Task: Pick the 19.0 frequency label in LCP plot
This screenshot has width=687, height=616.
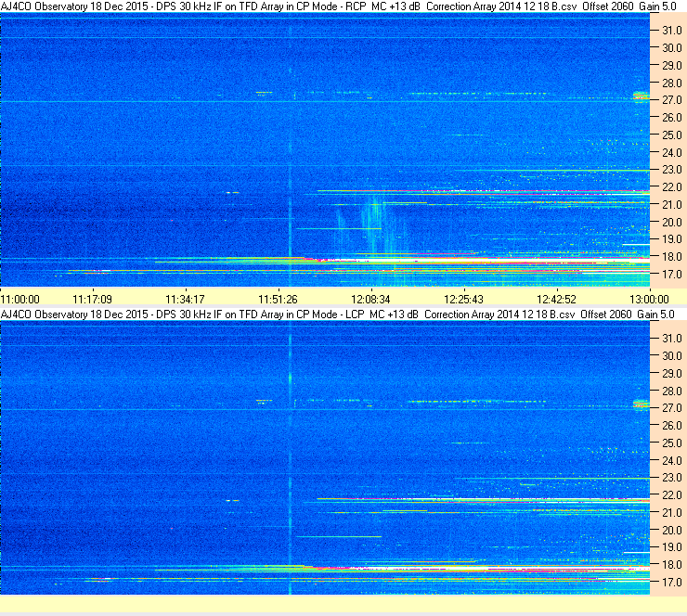Action: tap(671, 547)
